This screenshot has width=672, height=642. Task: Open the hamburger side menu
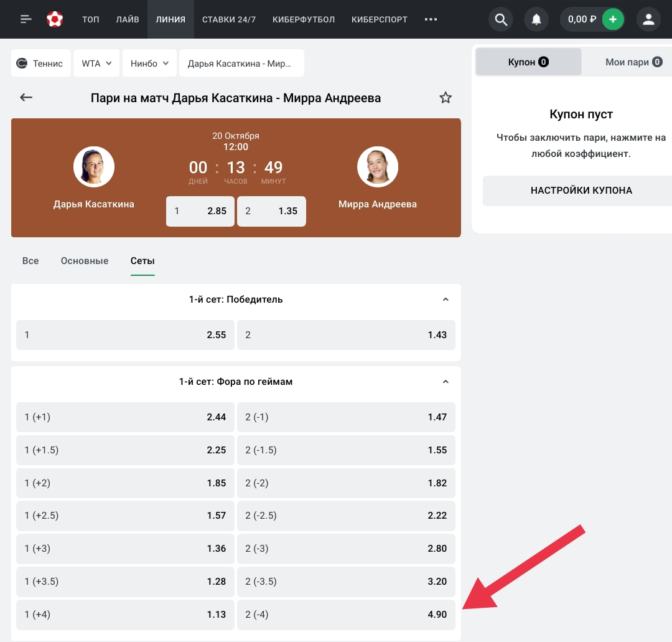tap(26, 19)
